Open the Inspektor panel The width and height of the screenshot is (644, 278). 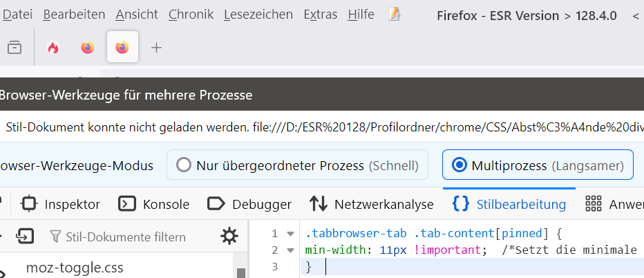pos(61,204)
